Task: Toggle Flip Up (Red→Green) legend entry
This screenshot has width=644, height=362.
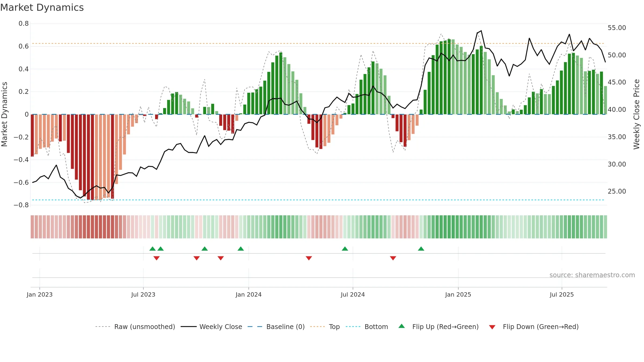Action: tap(438, 327)
